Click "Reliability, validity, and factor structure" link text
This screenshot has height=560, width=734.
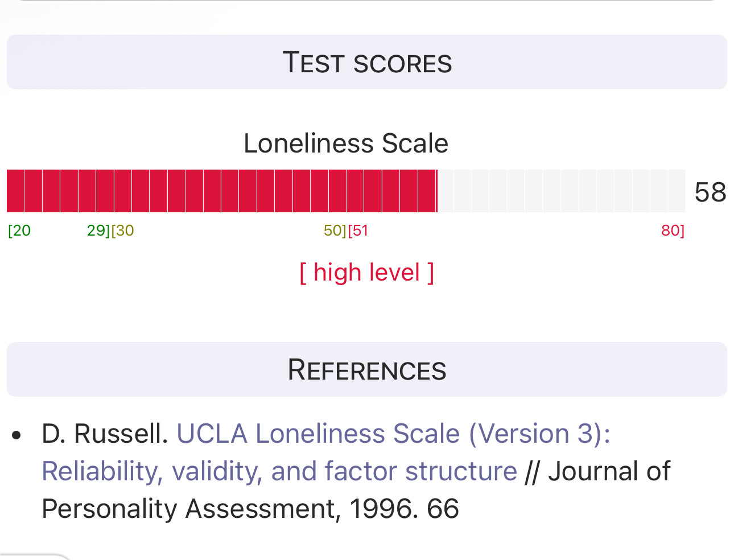pyautogui.click(x=279, y=471)
